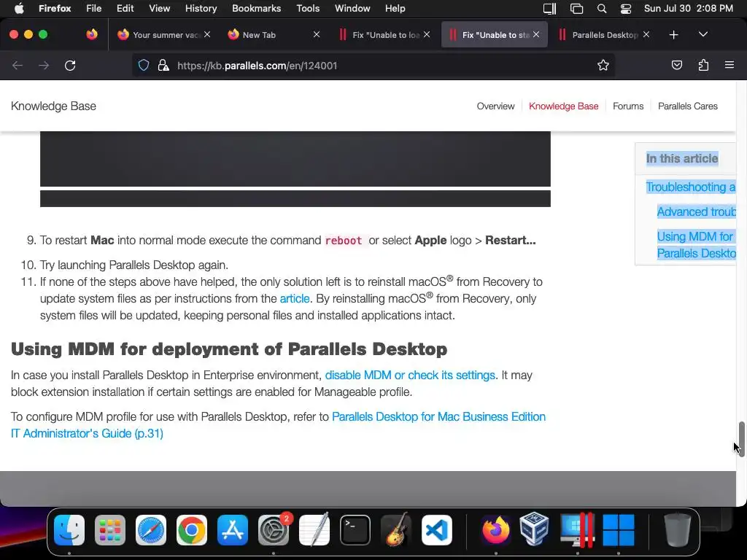Open System Settings from the Dock
The width and height of the screenshot is (747, 560).
coord(274,530)
